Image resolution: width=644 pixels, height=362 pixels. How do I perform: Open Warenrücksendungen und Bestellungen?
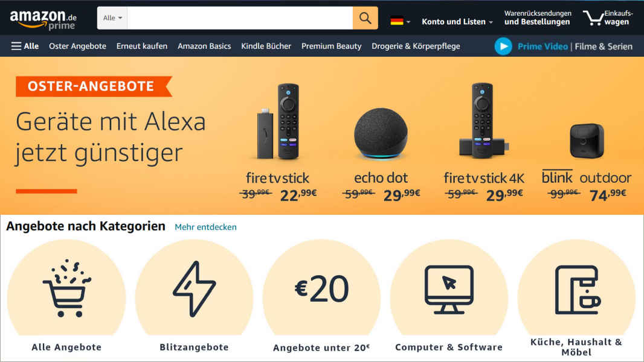point(538,18)
